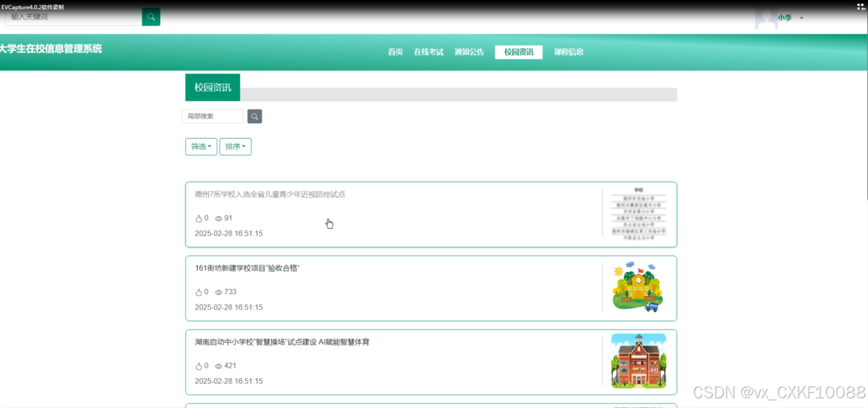Screen dimensions: 868x408
Task: Focus the 输入关键词 keyword input field
Action: [x=74, y=16]
